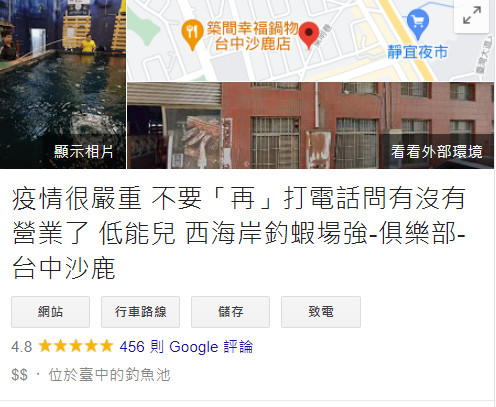
Task: Click the 致電 call button
Action: (321, 312)
